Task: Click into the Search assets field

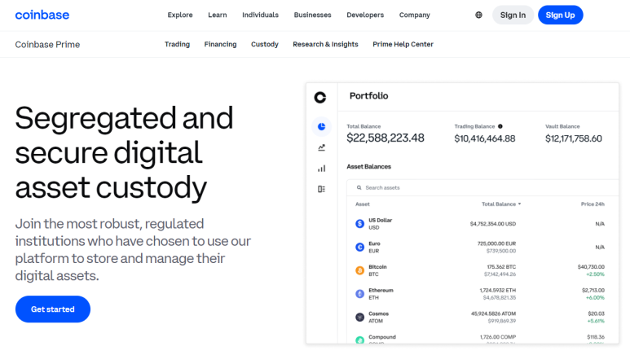Action: 482,187
